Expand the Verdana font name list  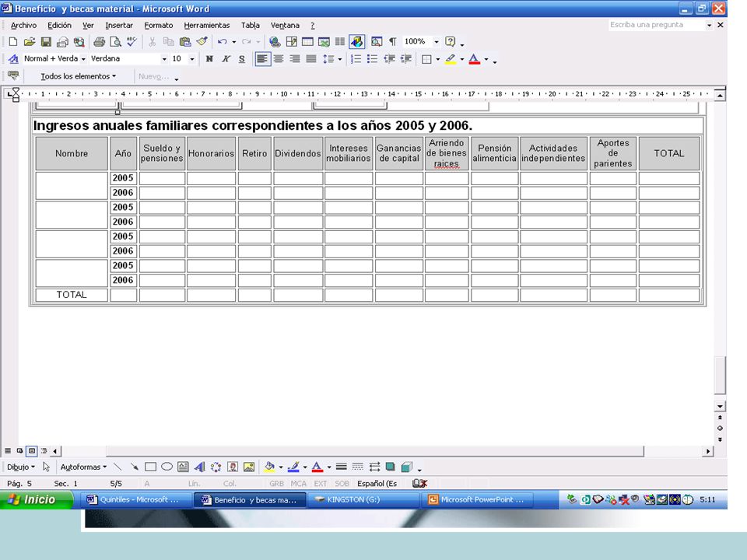tap(164, 59)
